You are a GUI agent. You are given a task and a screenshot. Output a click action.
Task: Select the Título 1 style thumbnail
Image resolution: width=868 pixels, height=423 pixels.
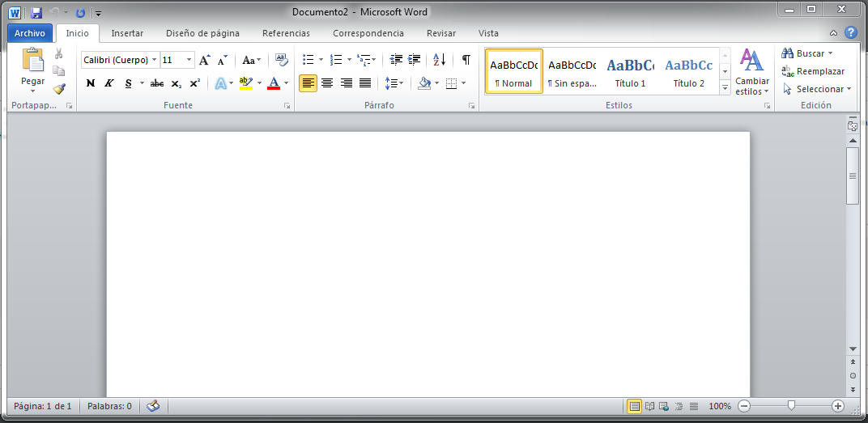coord(630,71)
